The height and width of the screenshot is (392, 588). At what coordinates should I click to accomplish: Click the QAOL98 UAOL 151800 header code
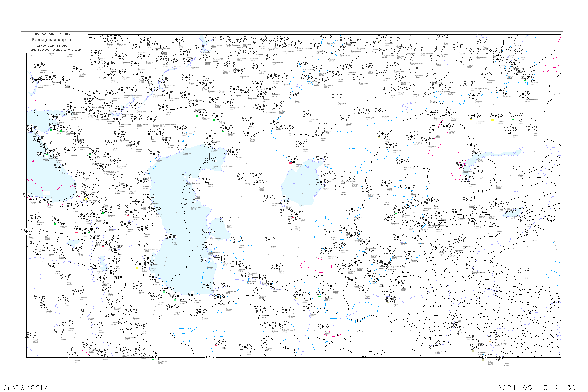pos(53,34)
